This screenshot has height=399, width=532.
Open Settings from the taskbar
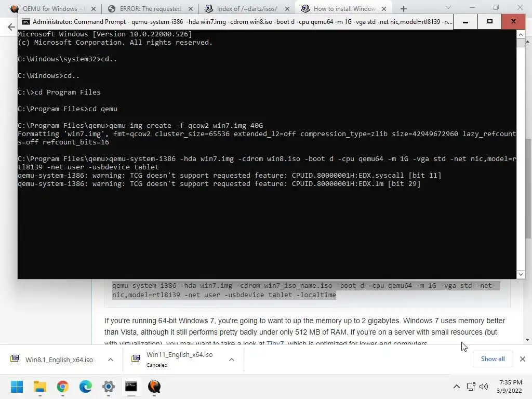click(x=109, y=387)
